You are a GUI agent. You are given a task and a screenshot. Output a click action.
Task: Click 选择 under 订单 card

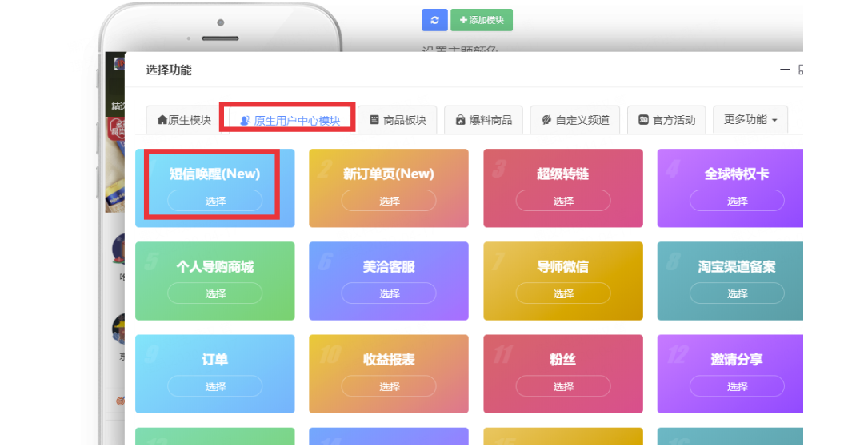[214, 387]
